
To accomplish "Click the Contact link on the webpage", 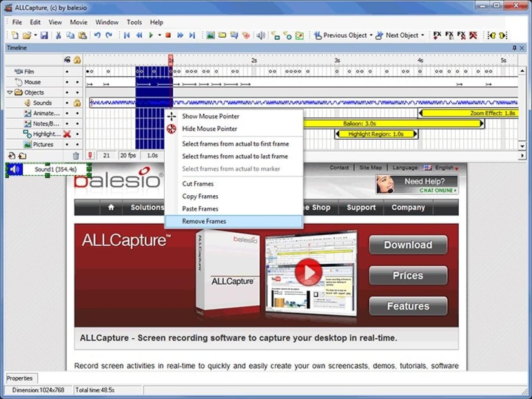I will (x=339, y=168).
